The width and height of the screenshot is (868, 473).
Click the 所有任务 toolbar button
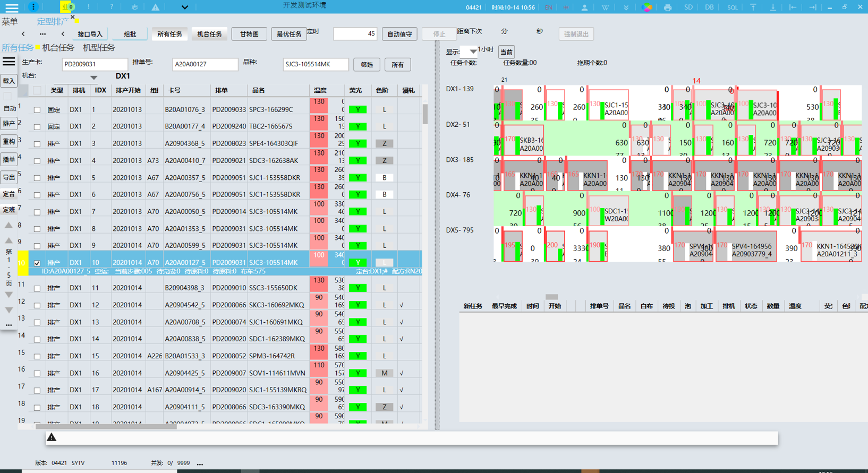[169, 34]
